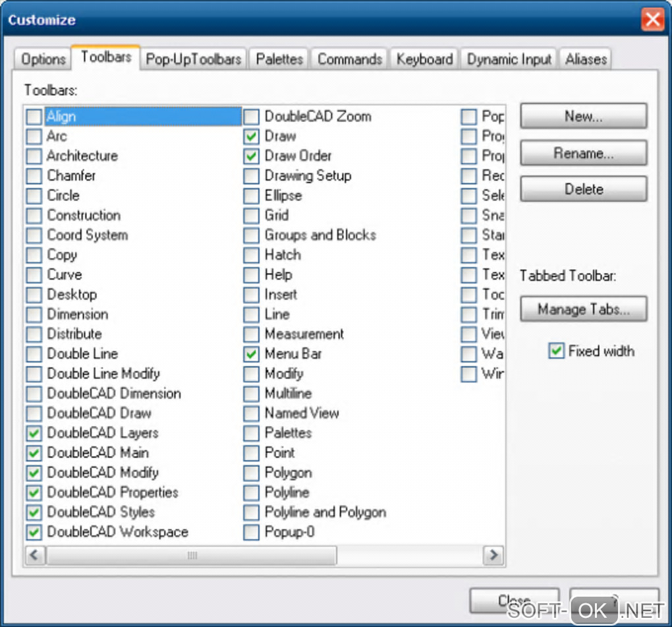
Task: Open the Commands tab
Action: click(349, 59)
